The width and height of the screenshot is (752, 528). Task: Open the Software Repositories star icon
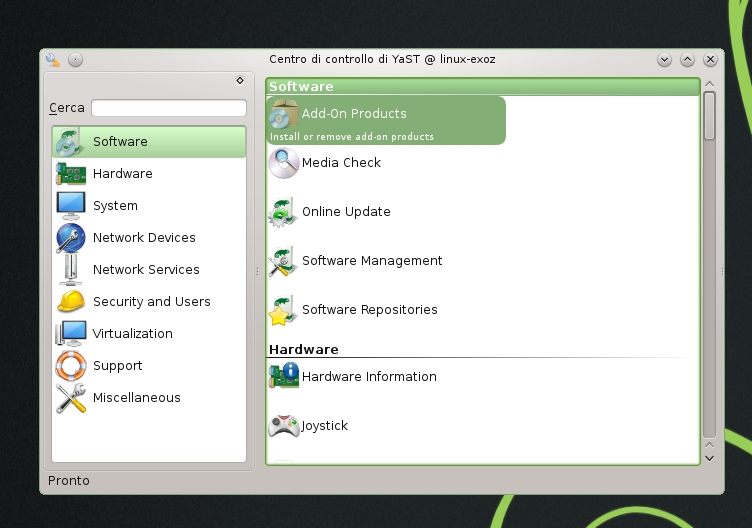click(283, 310)
